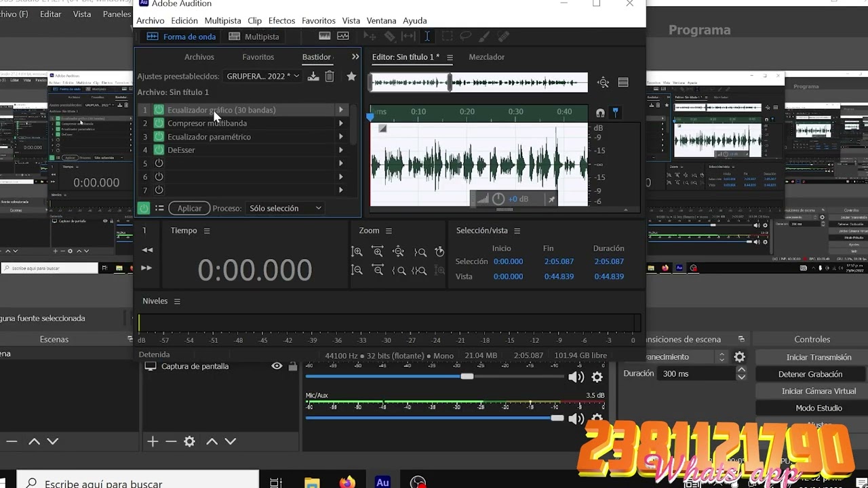Hide Captura de pantalla source in OBS
Image resolution: width=868 pixels, height=488 pixels.
(277, 366)
